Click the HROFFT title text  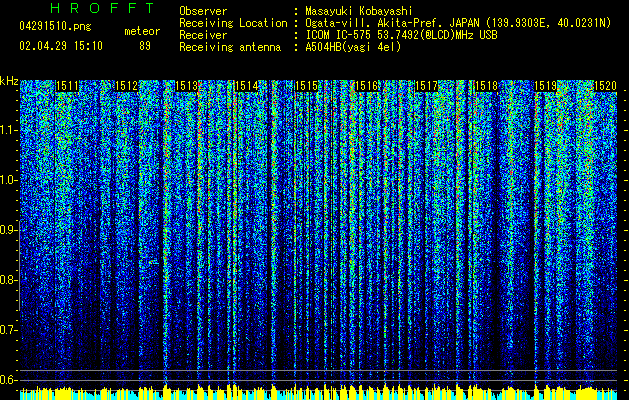coord(102,8)
